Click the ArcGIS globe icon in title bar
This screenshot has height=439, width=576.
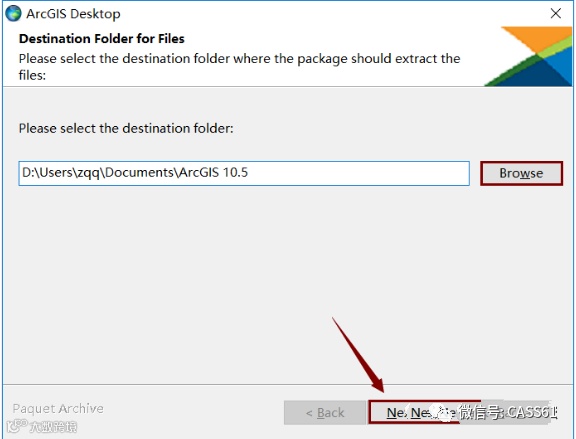(14, 14)
